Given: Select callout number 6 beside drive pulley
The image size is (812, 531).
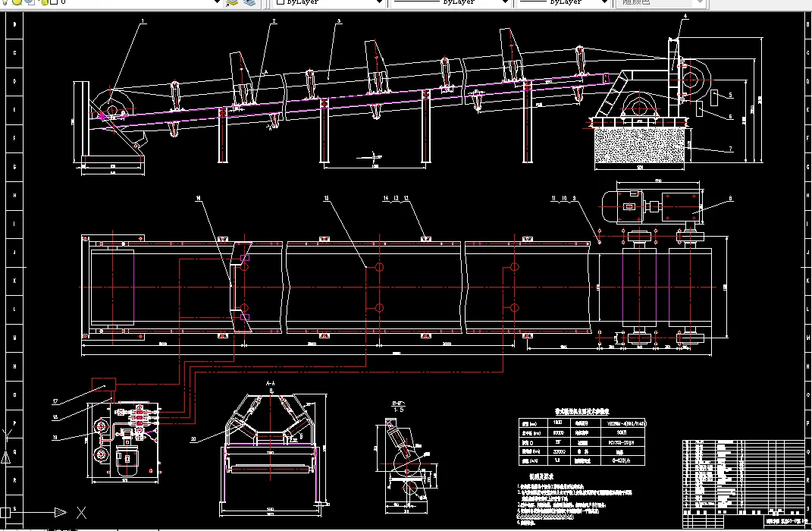Looking at the screenshot, I should tap(730, 117).
